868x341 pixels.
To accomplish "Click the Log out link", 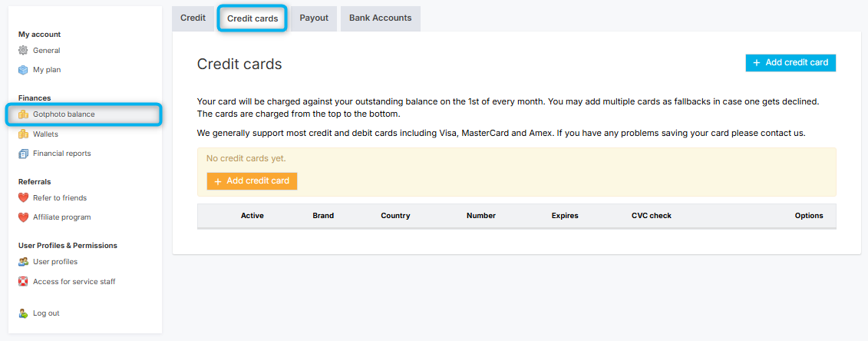I will 46,313.
